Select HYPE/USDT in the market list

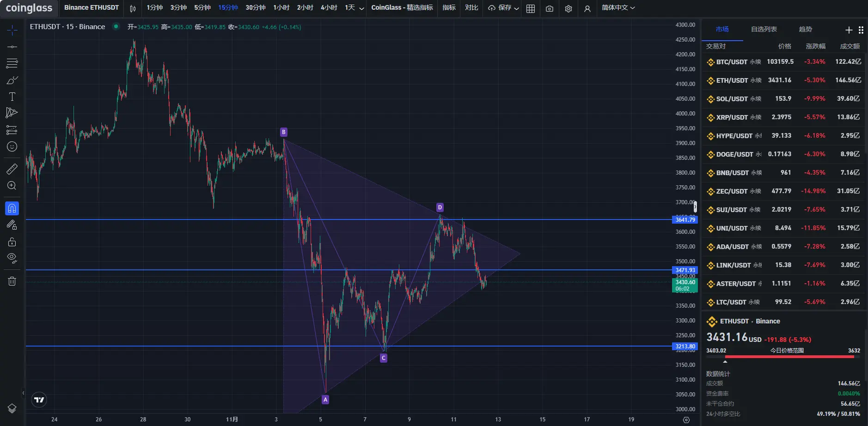coord(783,136)
